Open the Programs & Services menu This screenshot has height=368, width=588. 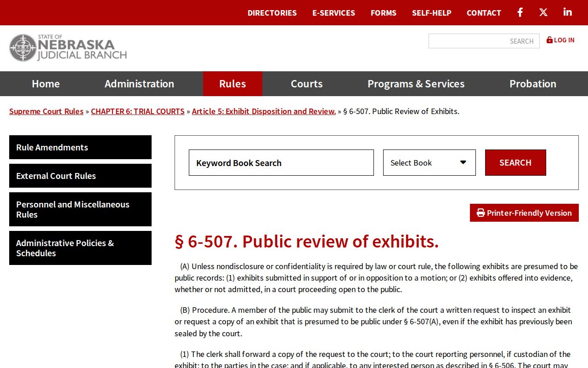(x=416, y=84)
